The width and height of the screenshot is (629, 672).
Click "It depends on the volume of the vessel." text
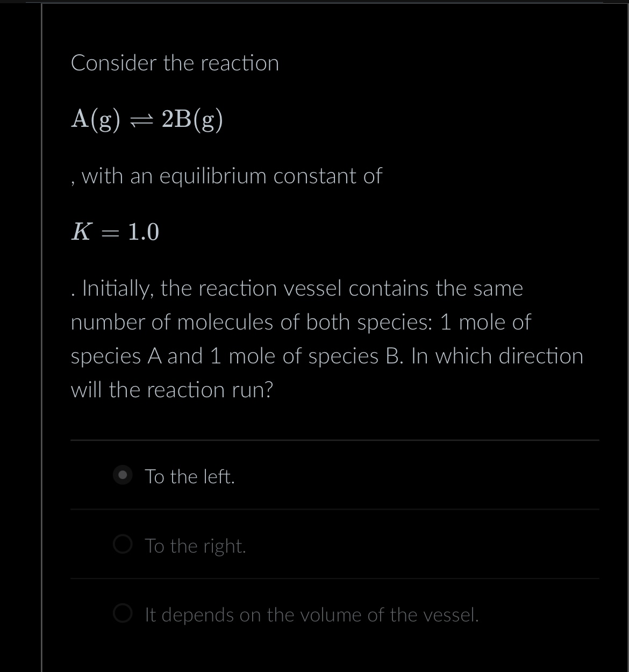[312, 614]
